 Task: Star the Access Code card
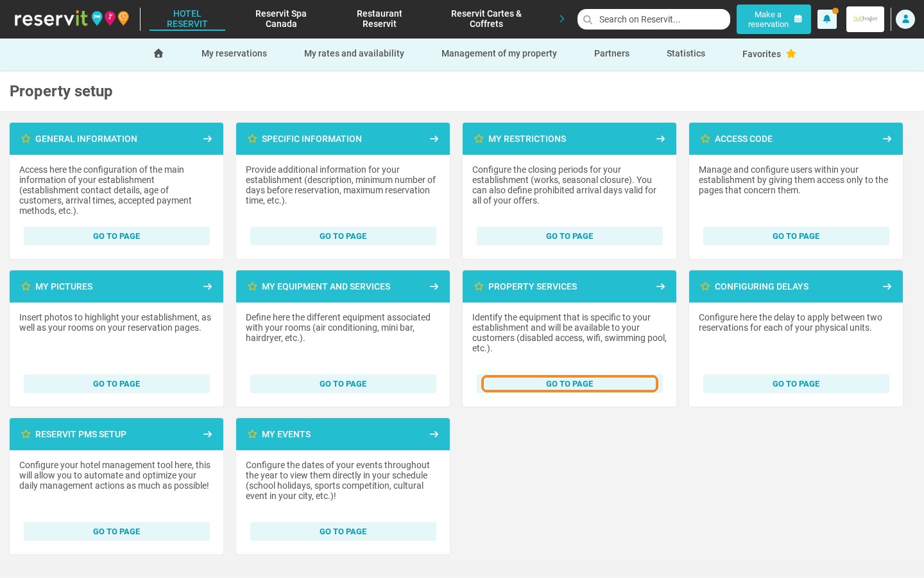(x=705, y=139)
